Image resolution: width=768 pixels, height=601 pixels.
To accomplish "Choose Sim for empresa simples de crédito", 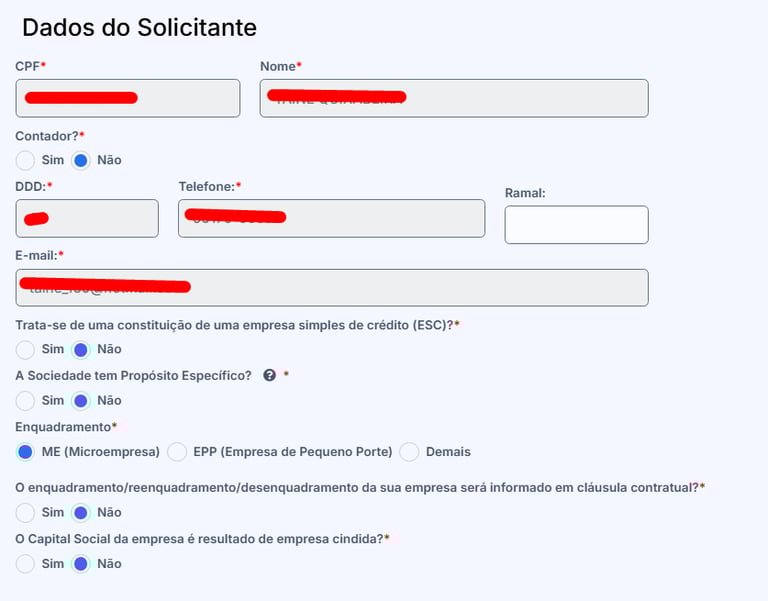I will 25,350.
